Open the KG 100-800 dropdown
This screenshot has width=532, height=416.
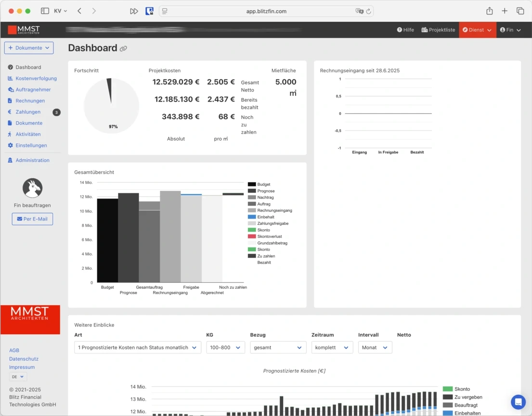coord(225,347)
